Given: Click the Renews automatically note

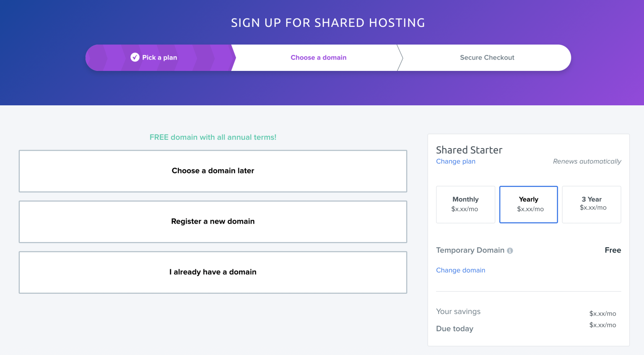Looking at the screenshot, I should pyautogui.click(x=587, y=162).
